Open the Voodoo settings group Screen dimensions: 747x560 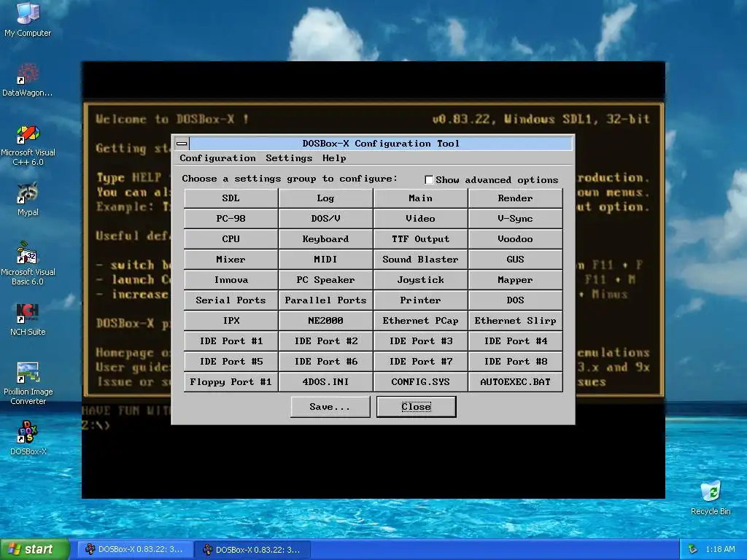pyautogui.click(x=515, y=239)
